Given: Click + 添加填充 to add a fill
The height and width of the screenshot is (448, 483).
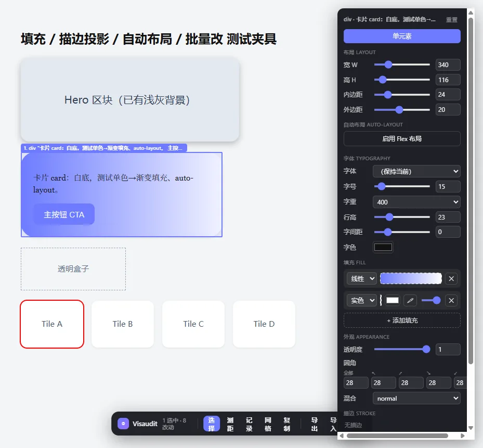Looking at the screenshot, I should (402, 321).
